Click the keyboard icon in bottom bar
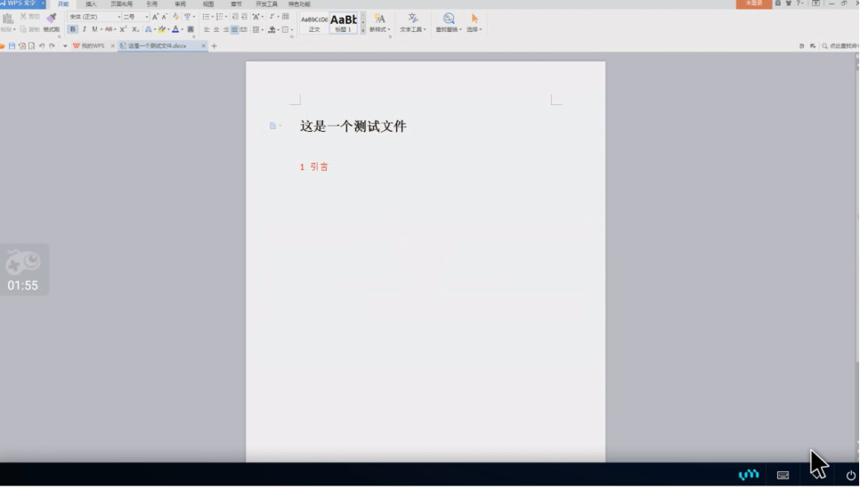Image resolution: width=868 pixels, height=490 pixels. tap(783, 475)
